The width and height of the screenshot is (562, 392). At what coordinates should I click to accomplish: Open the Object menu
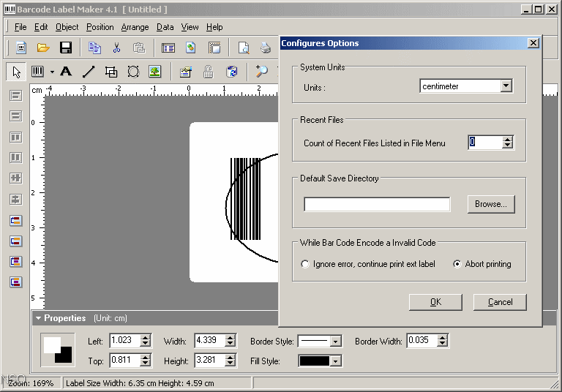67,27
